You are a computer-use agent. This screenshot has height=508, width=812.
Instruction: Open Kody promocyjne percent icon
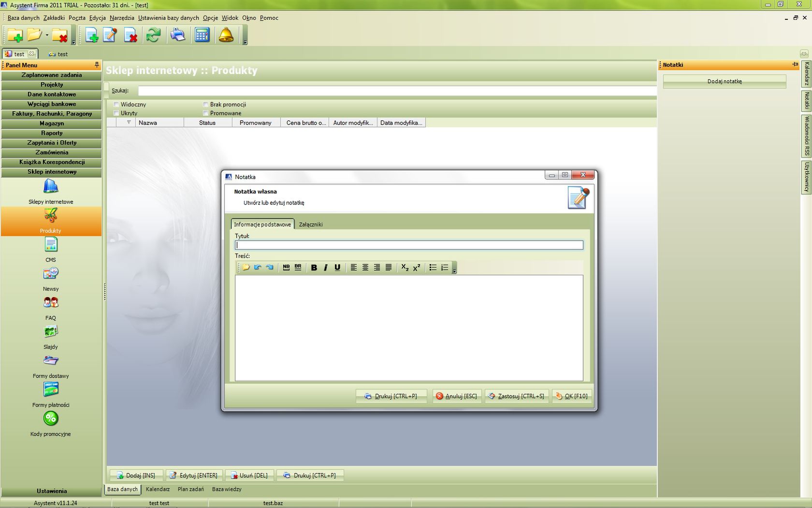tap(51, 424)
